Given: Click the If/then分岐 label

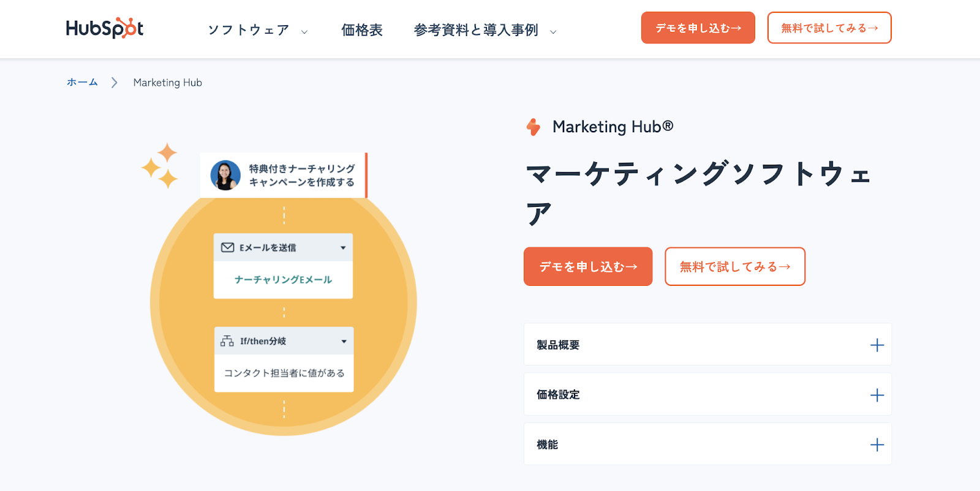Looking at the screenshot, I should 263,341.
